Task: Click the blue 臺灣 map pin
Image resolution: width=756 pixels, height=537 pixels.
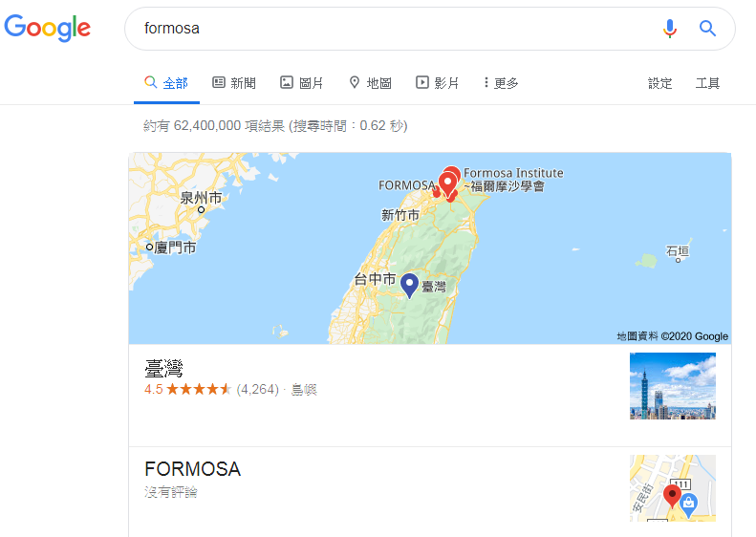Action: 409,286
